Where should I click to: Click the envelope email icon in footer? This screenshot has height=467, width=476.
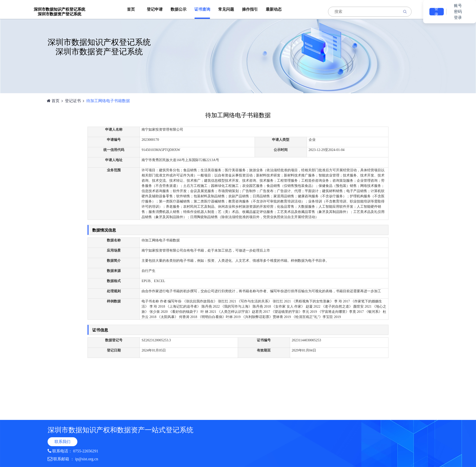(x=50, y=459)
